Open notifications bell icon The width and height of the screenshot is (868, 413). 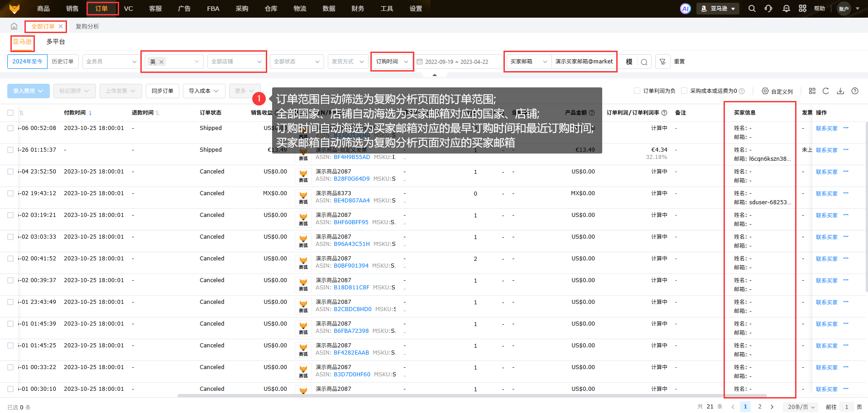786,9
